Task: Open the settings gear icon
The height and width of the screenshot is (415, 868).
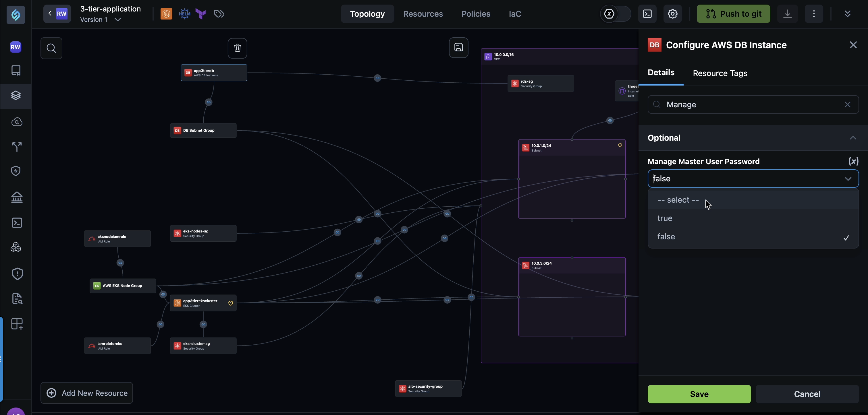Action: (x=672, y=14)
